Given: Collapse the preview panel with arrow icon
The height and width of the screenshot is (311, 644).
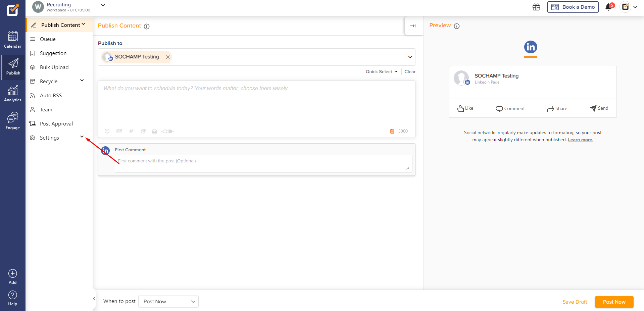Looking at the screenshot, I should coord(413,26).
